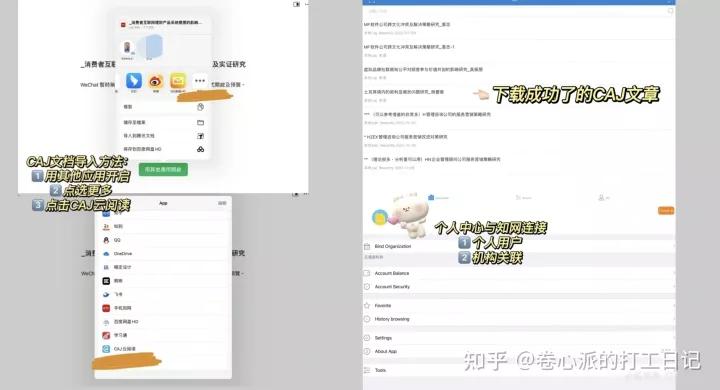Tap the round user avatar in personal center
The image size is (720, 390).
[x=380, y=217]
